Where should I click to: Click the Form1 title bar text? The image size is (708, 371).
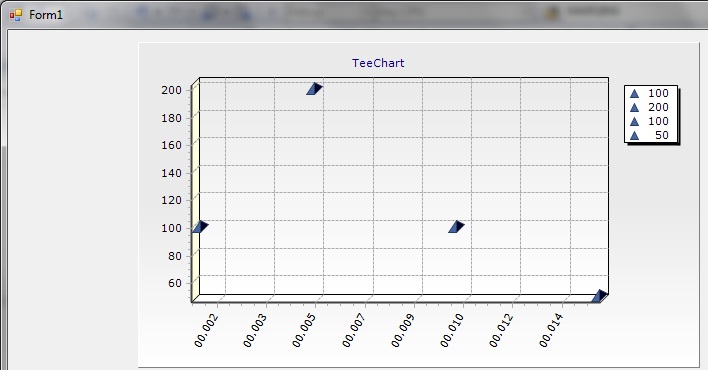tap(46, 15)
